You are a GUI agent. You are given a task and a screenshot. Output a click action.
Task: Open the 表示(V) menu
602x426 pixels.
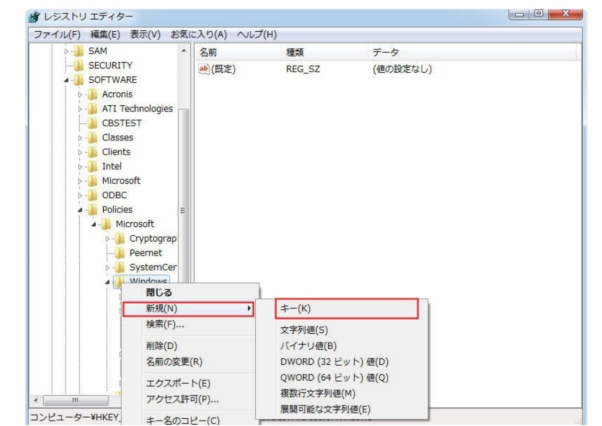[145, 35]
